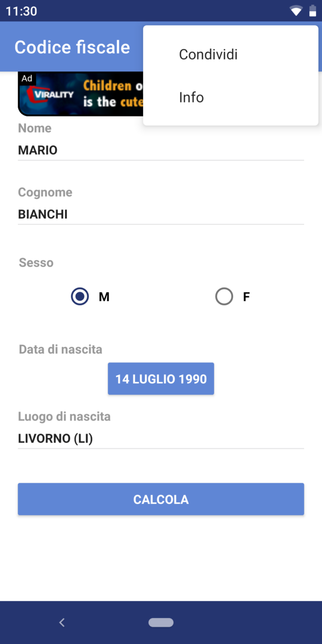Screen dimensions: 322x644
Task: Open the Info menu item
Action: pos(191,97)
